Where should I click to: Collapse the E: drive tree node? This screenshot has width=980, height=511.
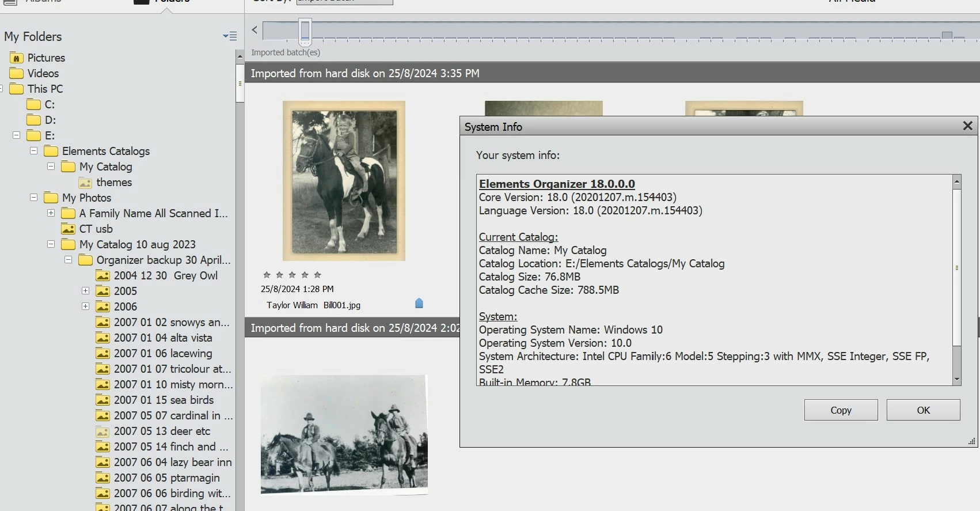(x=16, y=135)
